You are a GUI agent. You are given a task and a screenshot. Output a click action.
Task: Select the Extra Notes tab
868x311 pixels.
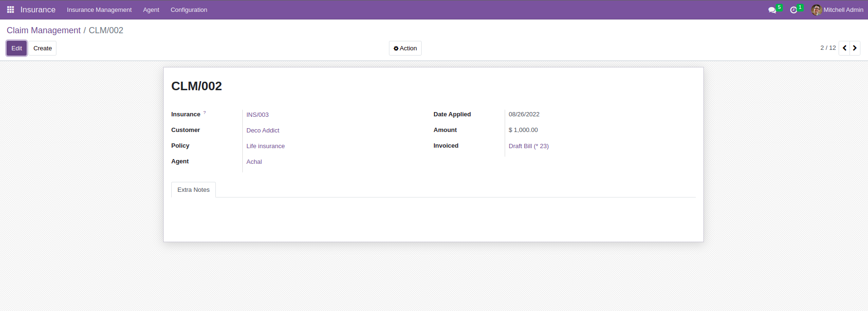(x=194, y=189)
